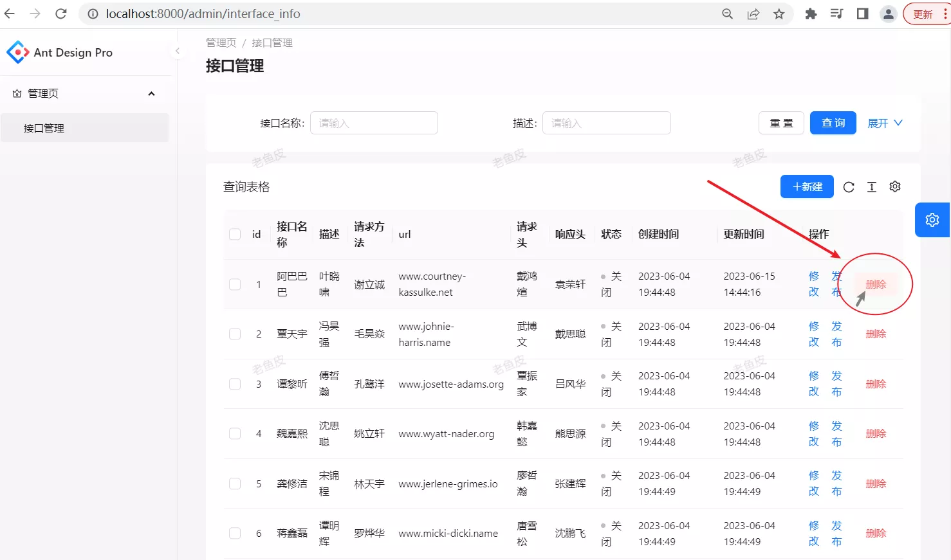The image size is (951, 560).
Task: Go back in browser history
Action: coord(10,14)
